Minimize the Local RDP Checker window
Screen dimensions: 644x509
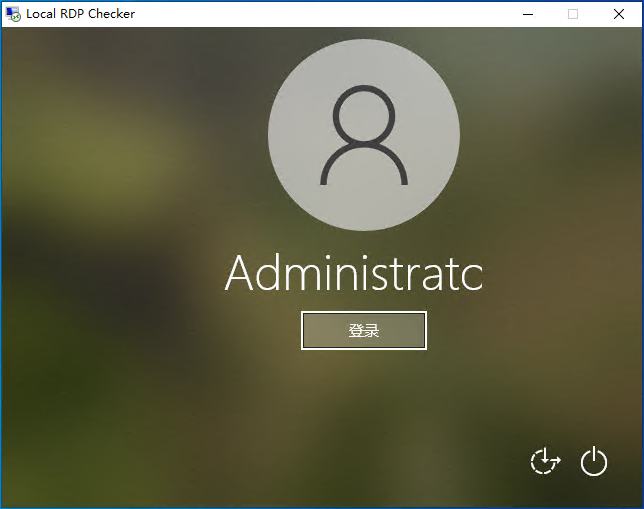528,14
